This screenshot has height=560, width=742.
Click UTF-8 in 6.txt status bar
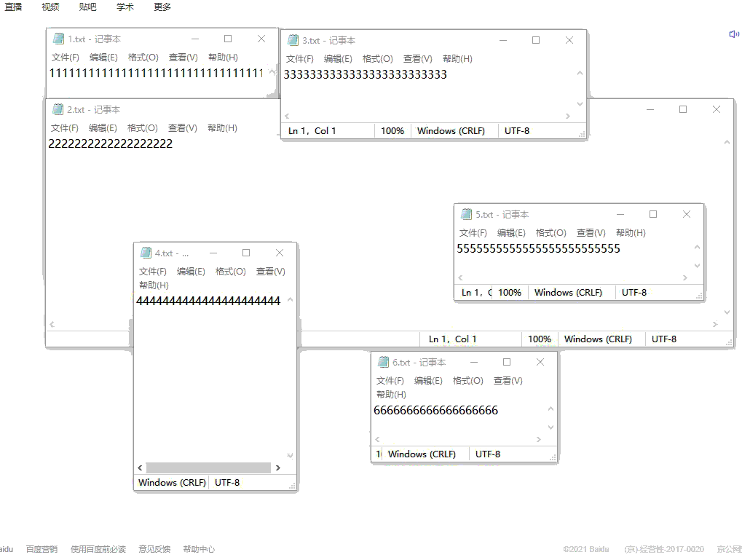[488, 454]
